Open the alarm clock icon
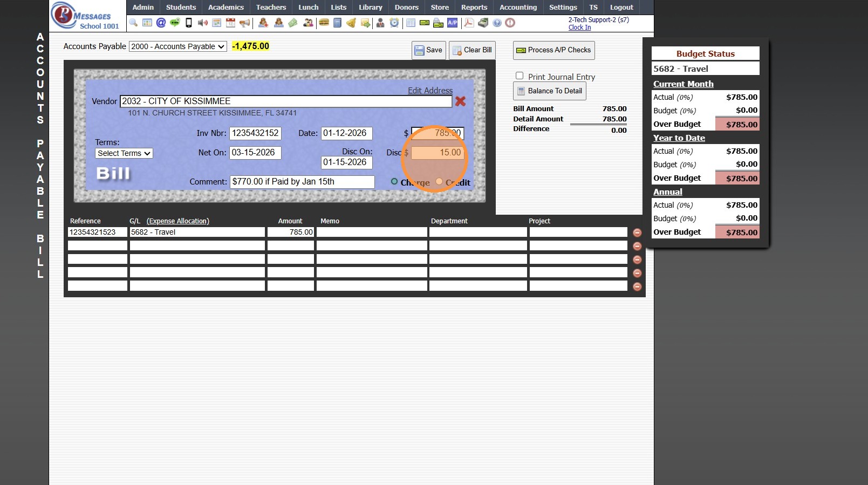 (x=394, y=23)
